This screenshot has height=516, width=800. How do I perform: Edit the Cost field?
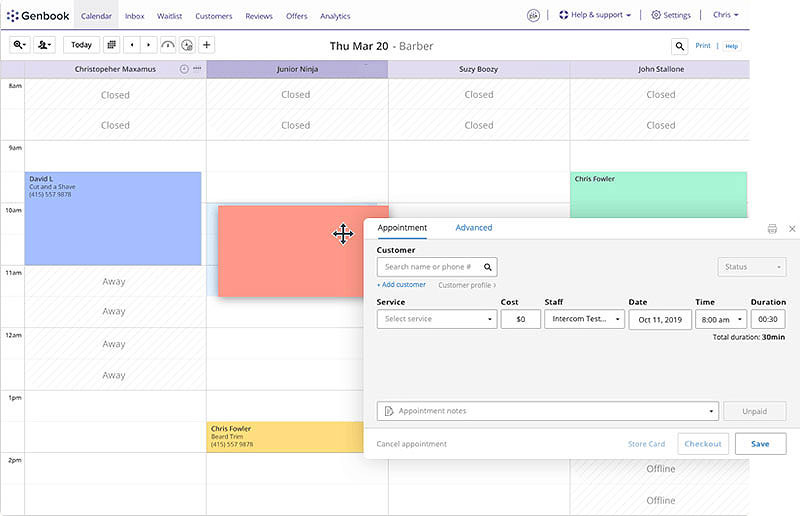(520, 319)
